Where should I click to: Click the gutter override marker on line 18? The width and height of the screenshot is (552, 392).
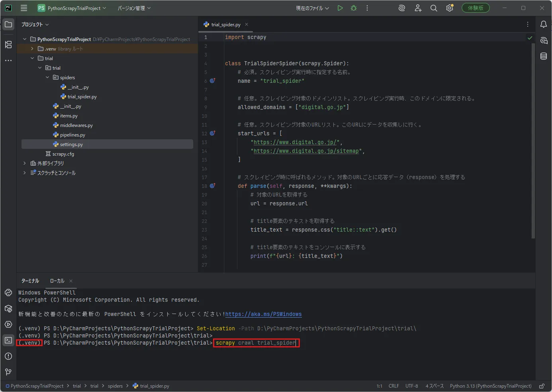coord(213,185)
